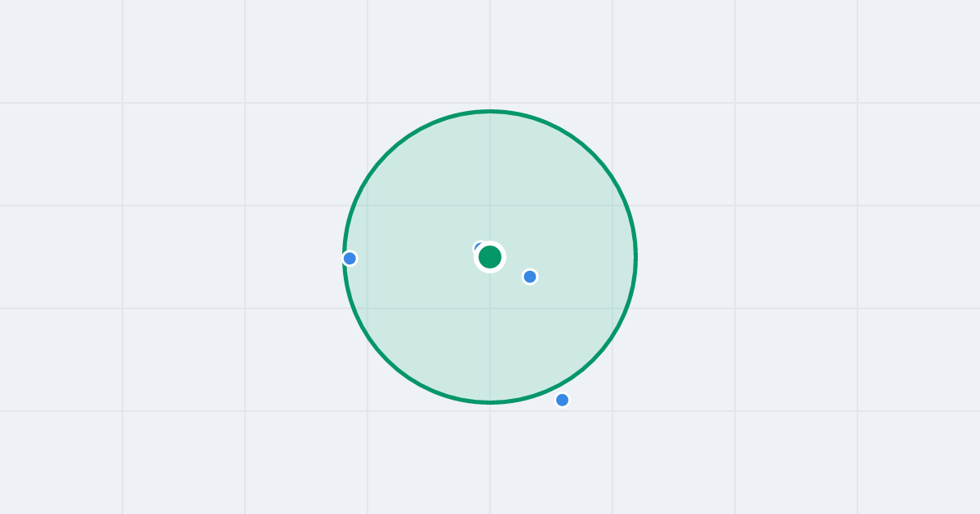Click the empty map area above the circle
Viewport: 980px width, 514px height.
[x=490, y=51]
